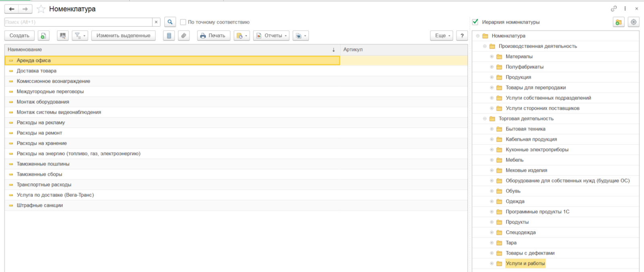Expand the Материалы folder node

[491, 57]
